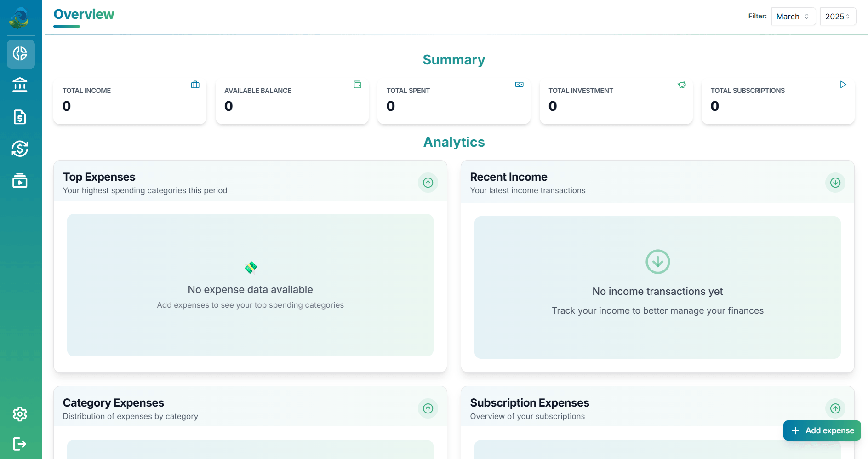Open the dashboard overview pie chart icon
868x459 pixels.
point(20,54)
